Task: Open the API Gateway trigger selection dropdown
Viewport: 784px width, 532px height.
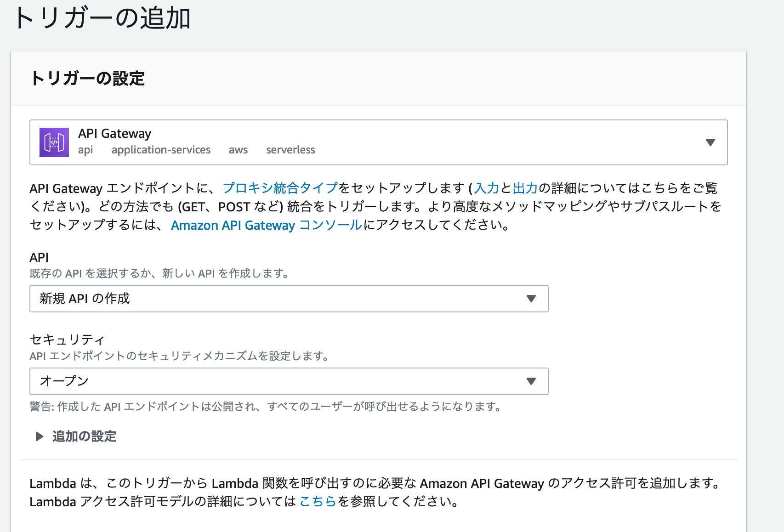Action: click(x=378, y=142)
